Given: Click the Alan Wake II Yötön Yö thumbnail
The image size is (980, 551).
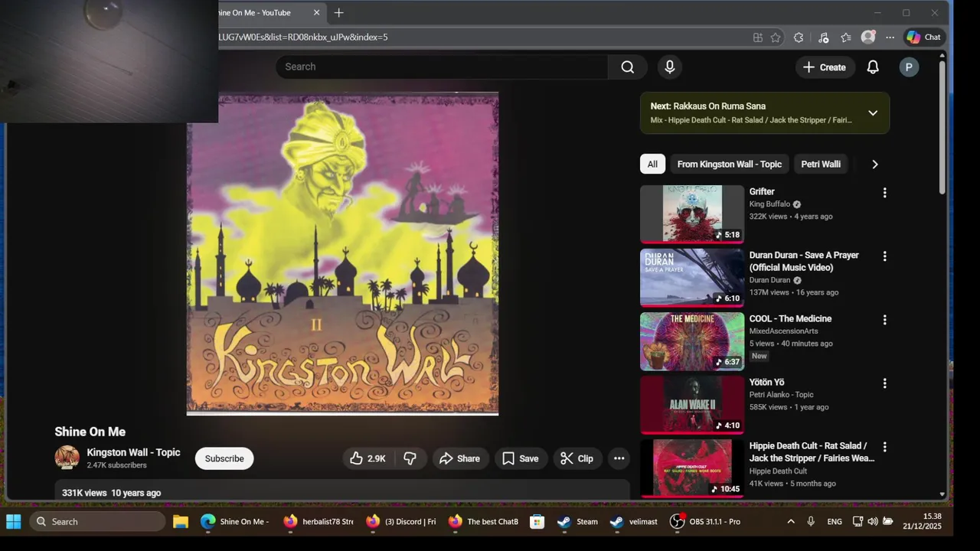Looking at the screenshot, I should coord(692,405).
